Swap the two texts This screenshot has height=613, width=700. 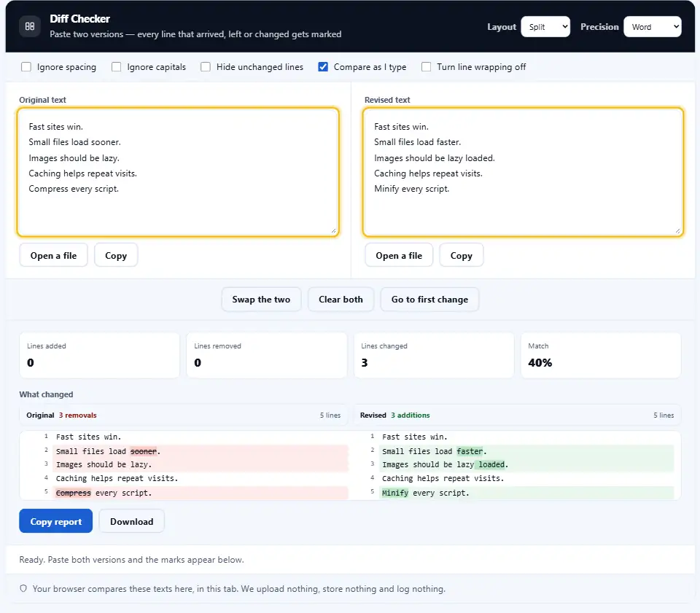pos(261,300)
